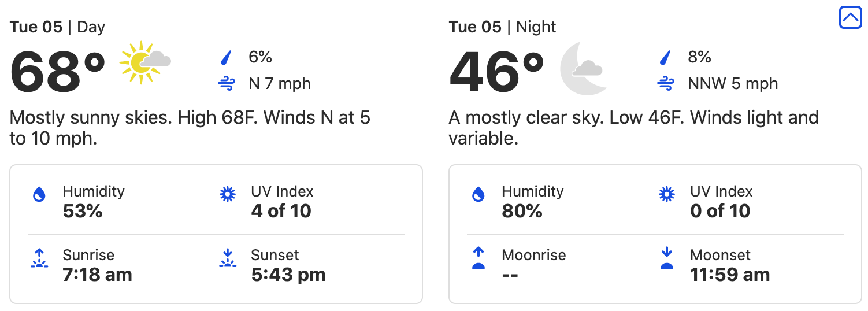Click the day humidity droplet icon
Viewport: 868px width, 311px height.
point(39,195)
